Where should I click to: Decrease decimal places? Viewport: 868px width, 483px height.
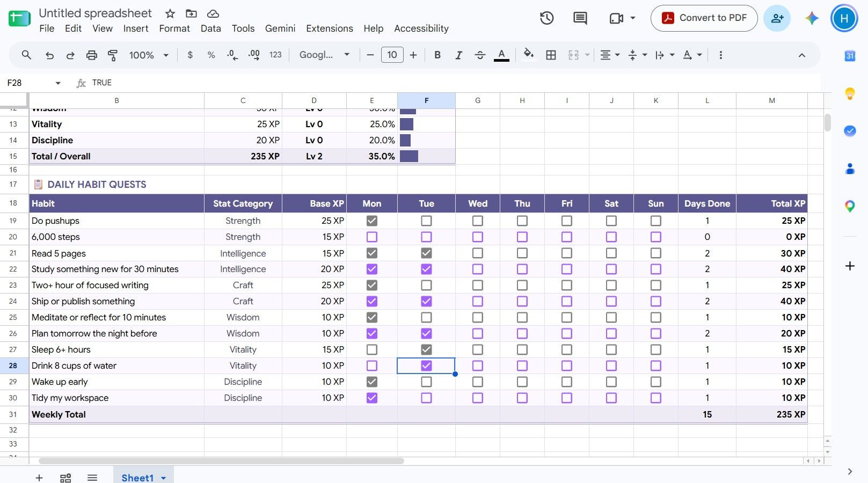pos(232,55)
